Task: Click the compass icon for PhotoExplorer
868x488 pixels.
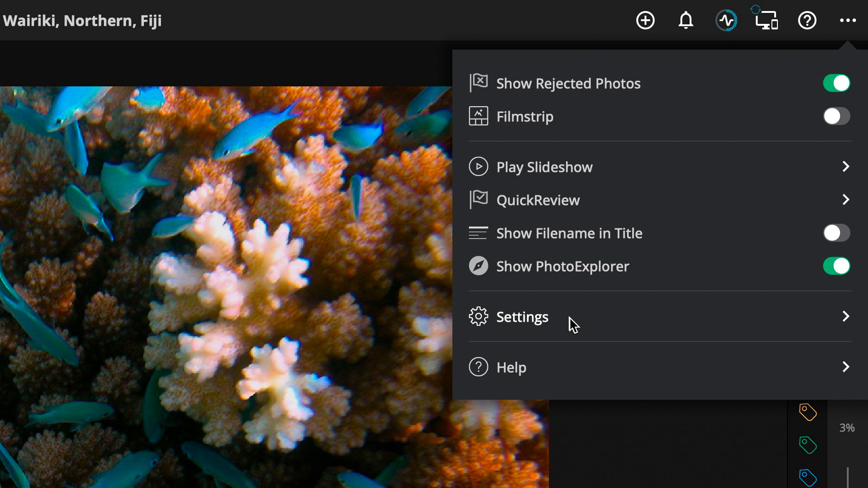Action: pos(478,266)
